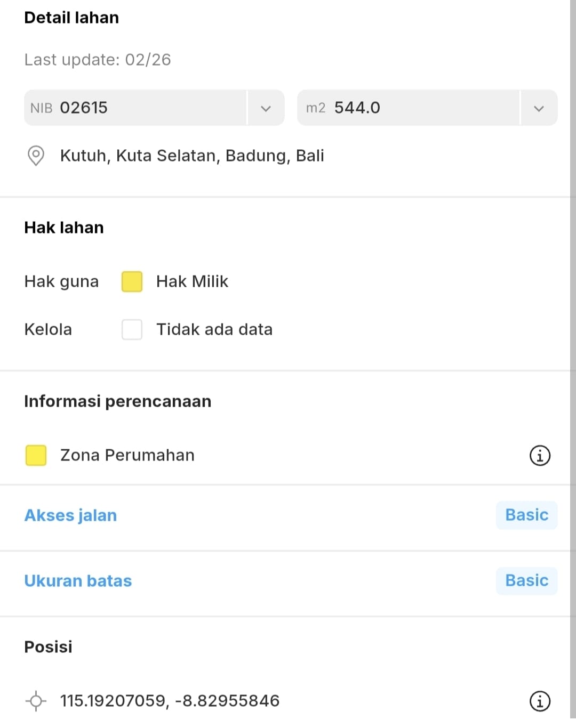Click the yellow Hak Milik color swatch
Image resolution: width=576 pixels, height=728 pixels.
[x=132, y=281]
